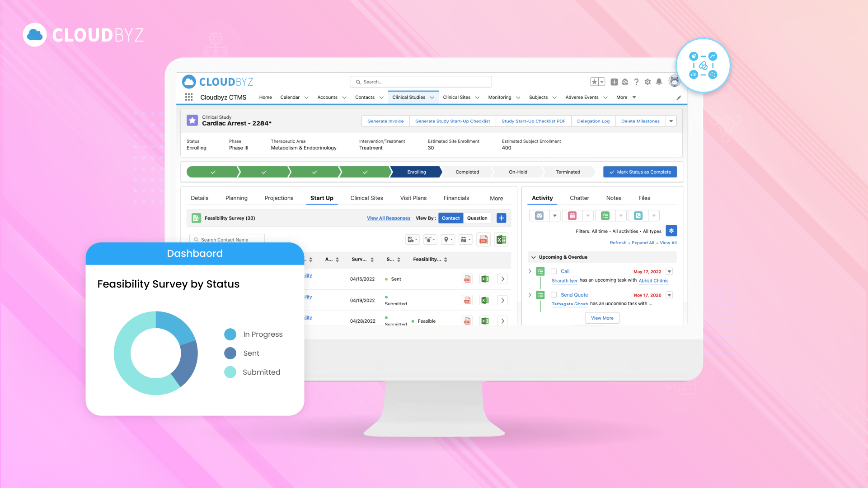Toggle View By Question radio button
Image resolution: width=868 pixels, height=488 pixels.
tap(477, 218)
